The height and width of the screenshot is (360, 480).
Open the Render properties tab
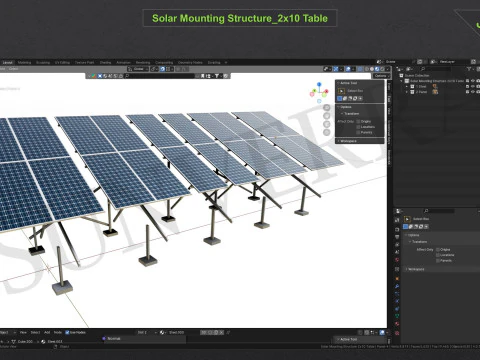coord(397,229)
